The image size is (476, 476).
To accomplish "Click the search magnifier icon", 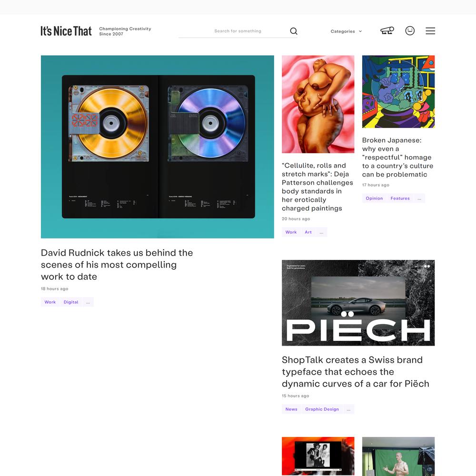I will click(294, 31).
